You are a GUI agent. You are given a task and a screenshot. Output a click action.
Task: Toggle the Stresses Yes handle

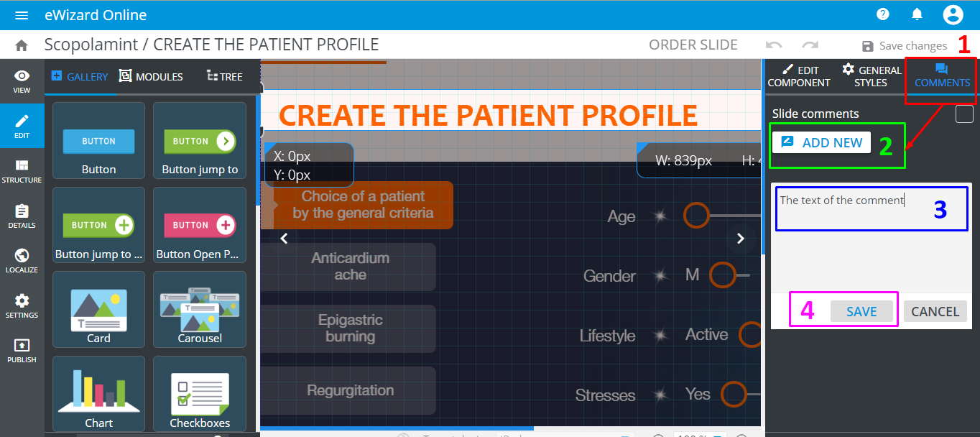click(x=734, y=394)
